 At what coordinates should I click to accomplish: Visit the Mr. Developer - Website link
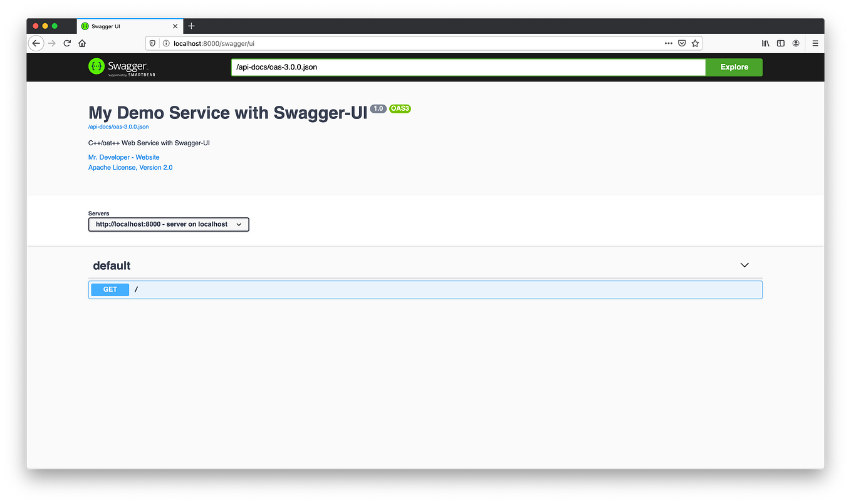coord(123,157)
